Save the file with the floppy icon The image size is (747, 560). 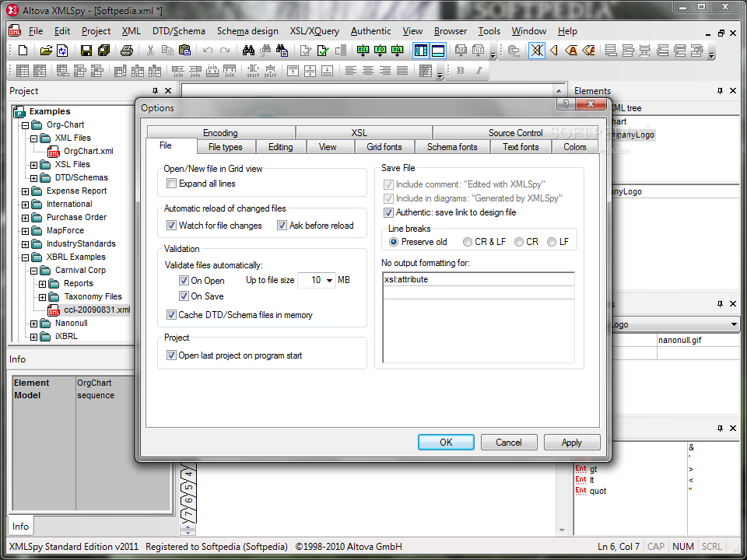(86, 50)
